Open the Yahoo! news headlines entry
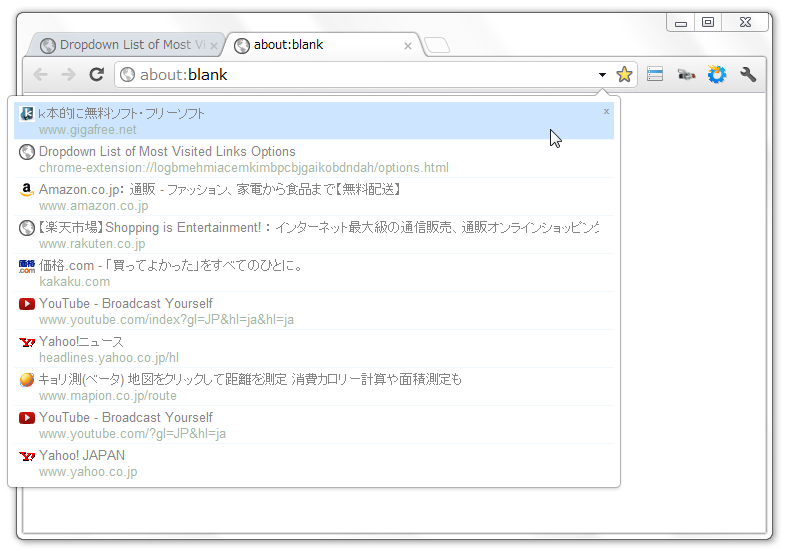This screenshot has width=788, height=551. [x=314, y=349]
